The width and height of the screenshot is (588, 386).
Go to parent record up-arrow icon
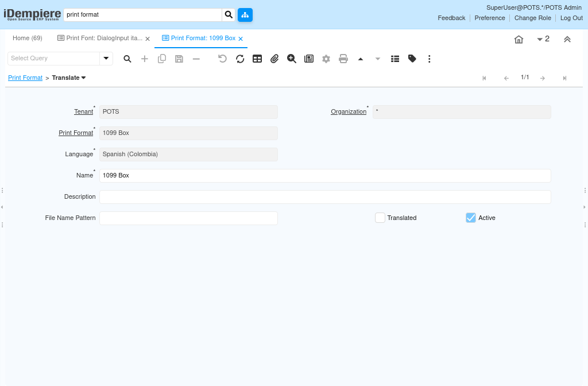361,59
